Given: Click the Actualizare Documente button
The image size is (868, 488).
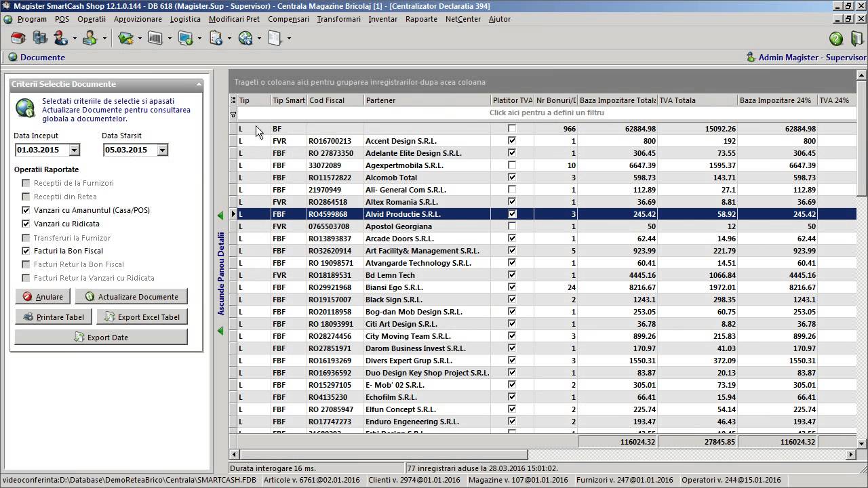Looking at the screenshot, I should coord(132,297).
